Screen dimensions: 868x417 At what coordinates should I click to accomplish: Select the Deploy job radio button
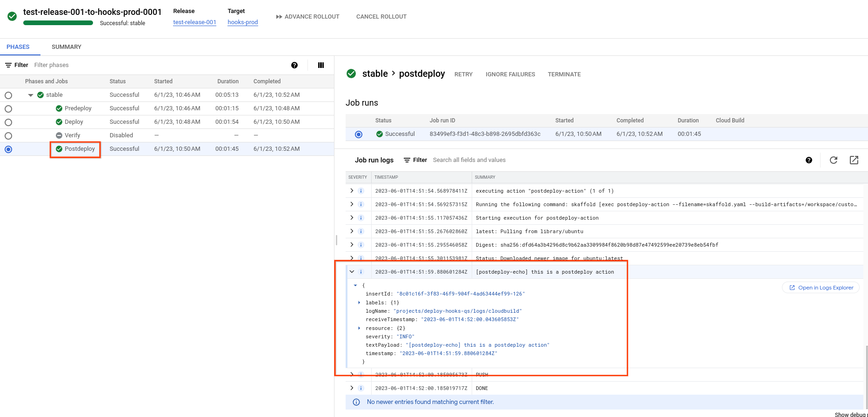pos(8,122)
